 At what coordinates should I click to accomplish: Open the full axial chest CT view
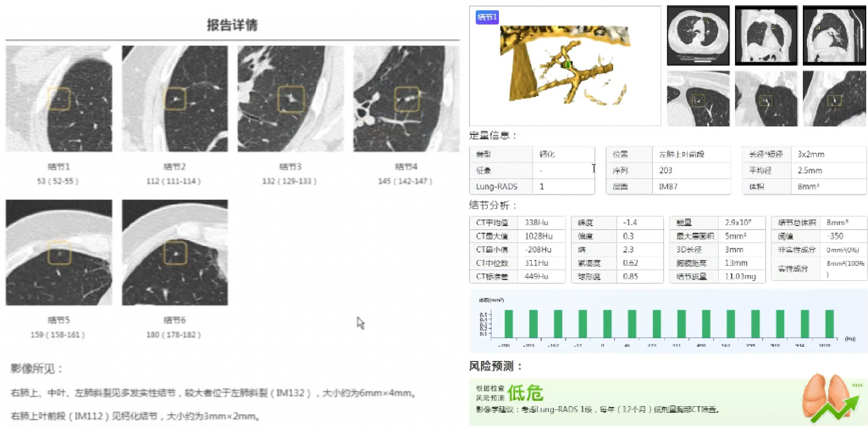698,35
